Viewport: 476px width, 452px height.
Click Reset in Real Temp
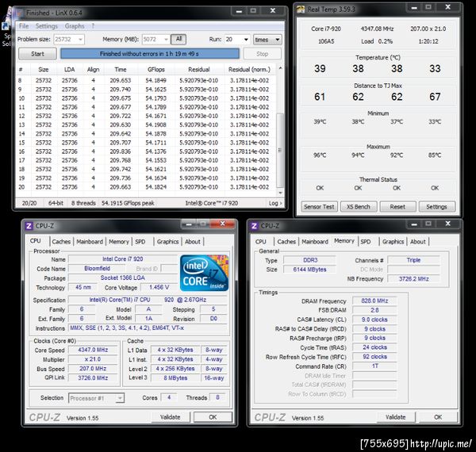tap(397, 207)
